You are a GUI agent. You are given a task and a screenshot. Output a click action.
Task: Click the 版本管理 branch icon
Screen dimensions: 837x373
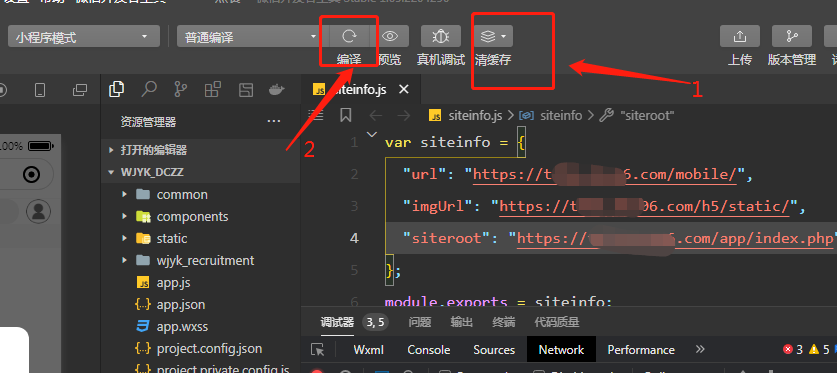[x=792, y=36]
